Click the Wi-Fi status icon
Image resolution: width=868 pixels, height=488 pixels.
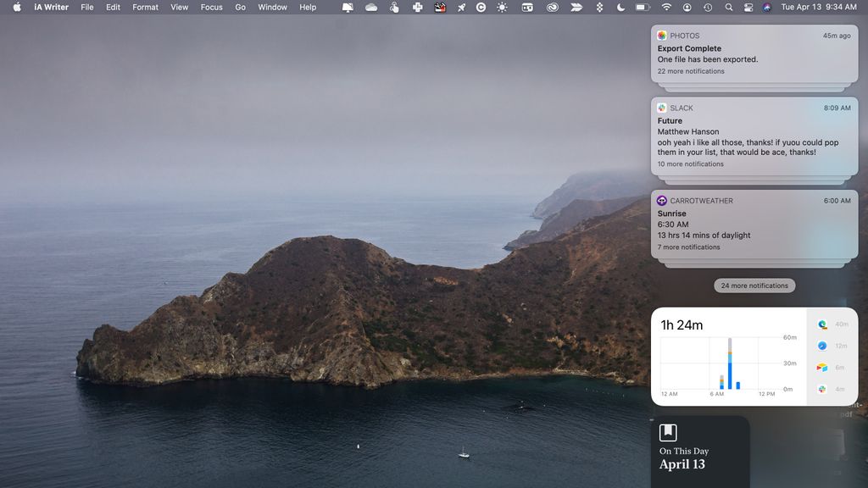click(665, 7)
